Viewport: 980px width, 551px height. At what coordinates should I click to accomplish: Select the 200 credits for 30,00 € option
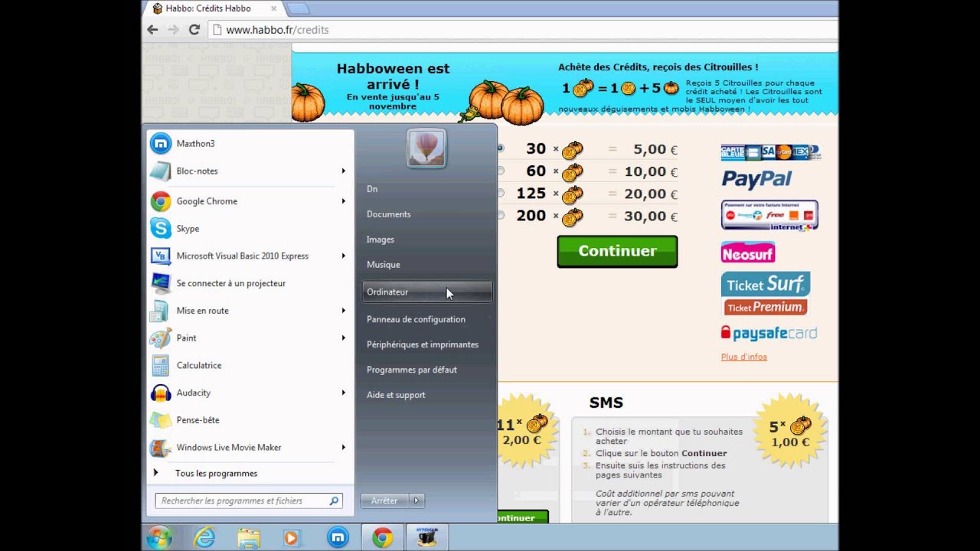501,215
